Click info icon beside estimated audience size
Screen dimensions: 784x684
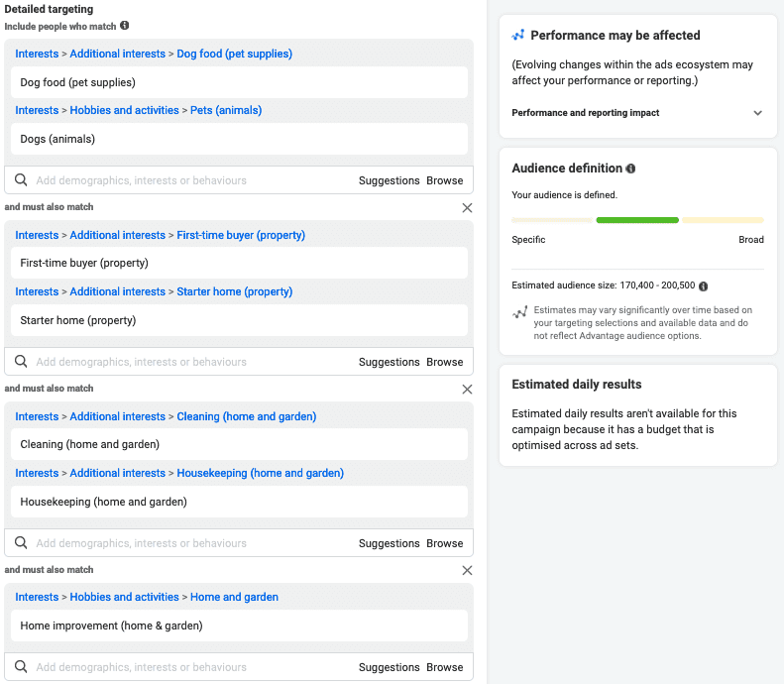pyautogui.click(x=703, y=285)
